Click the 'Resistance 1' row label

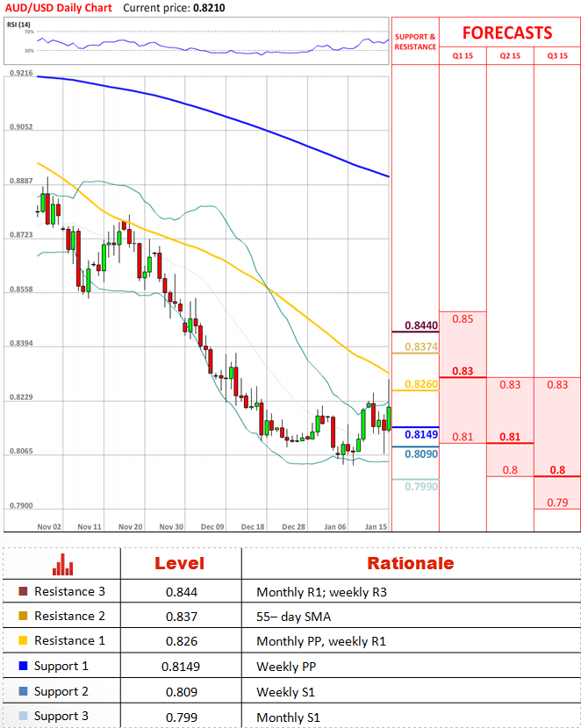click(x=69, y=640)
